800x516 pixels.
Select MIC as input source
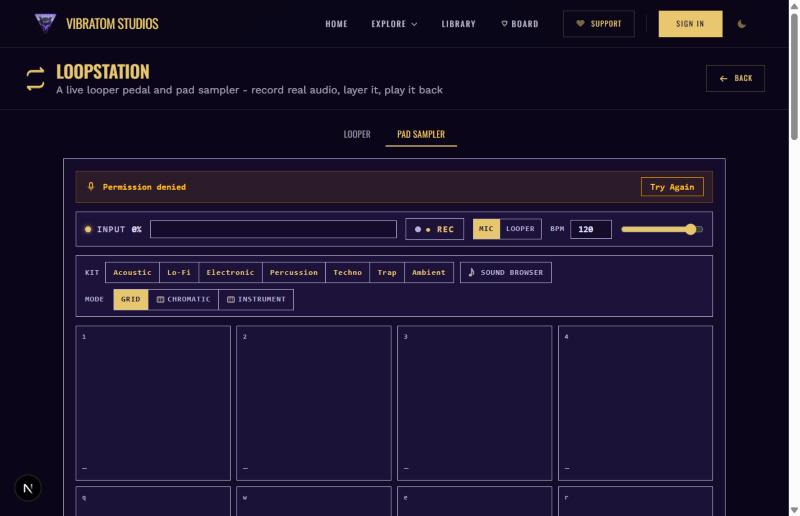pos(486,229)
